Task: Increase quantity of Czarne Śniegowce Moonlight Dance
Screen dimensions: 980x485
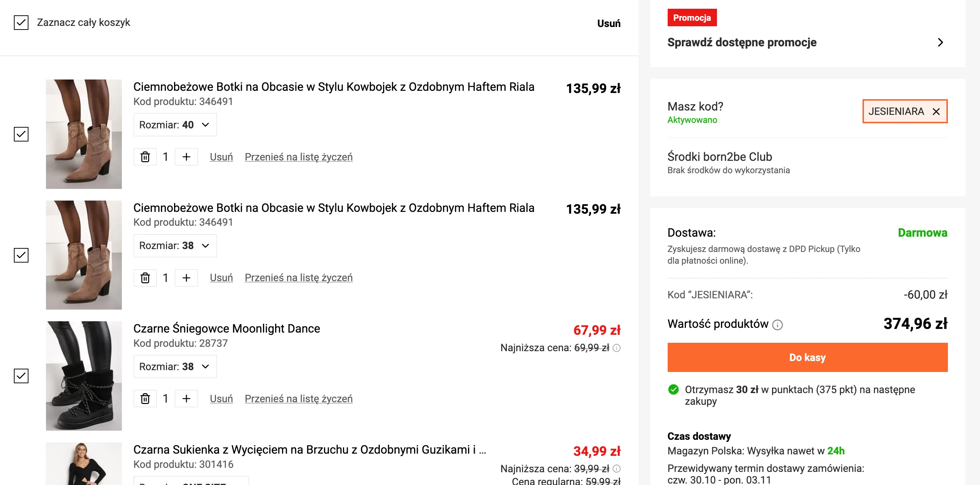Action: (186, 399)
